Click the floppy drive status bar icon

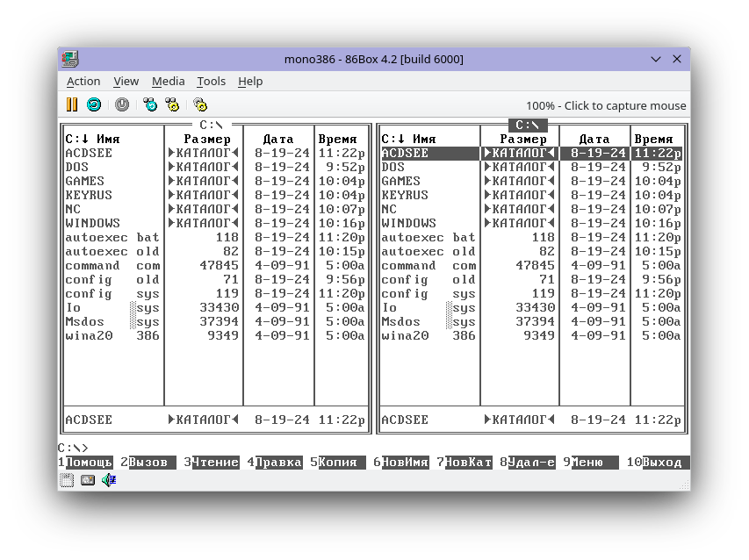tap(67, 480)
